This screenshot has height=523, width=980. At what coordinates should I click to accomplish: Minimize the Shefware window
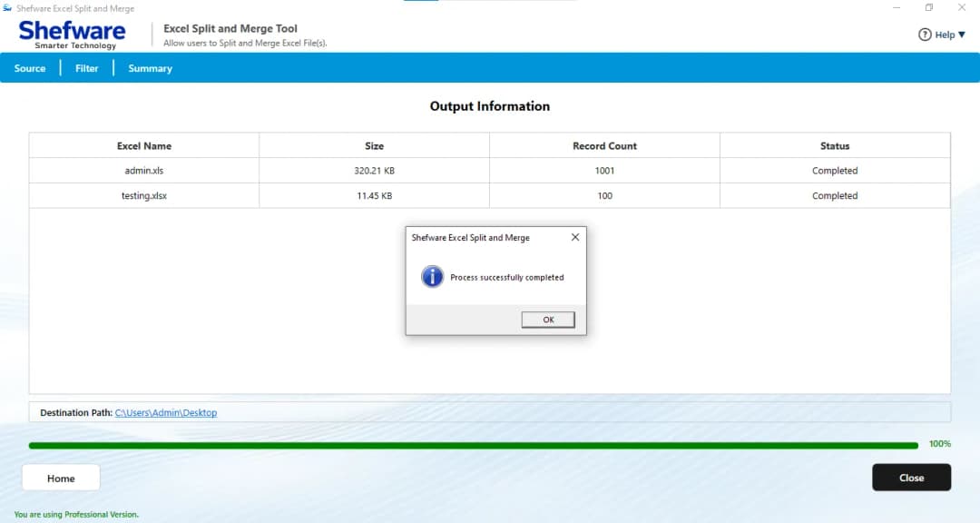897,7
